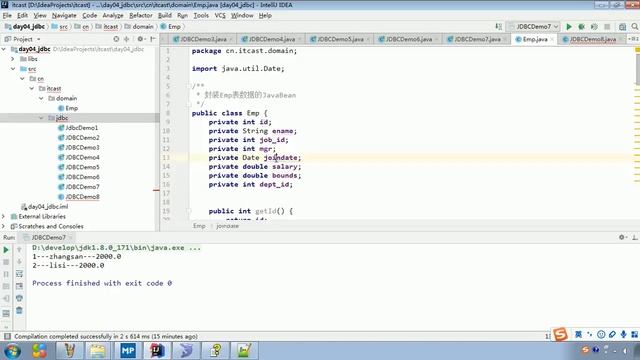640x360 pixels.
Task: Open Project Structure icon in toolbar
Action: pyautogui.click(x=622, y=27)
